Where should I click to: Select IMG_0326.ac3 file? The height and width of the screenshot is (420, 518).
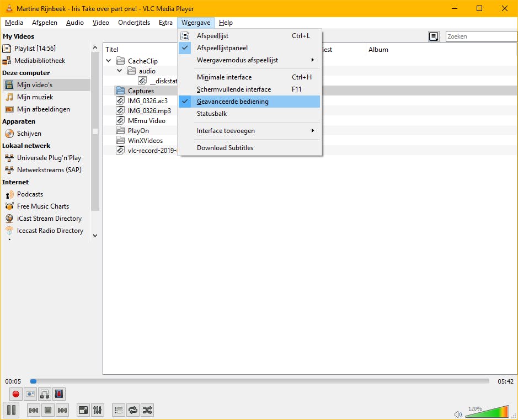click(x=148, y=101)
